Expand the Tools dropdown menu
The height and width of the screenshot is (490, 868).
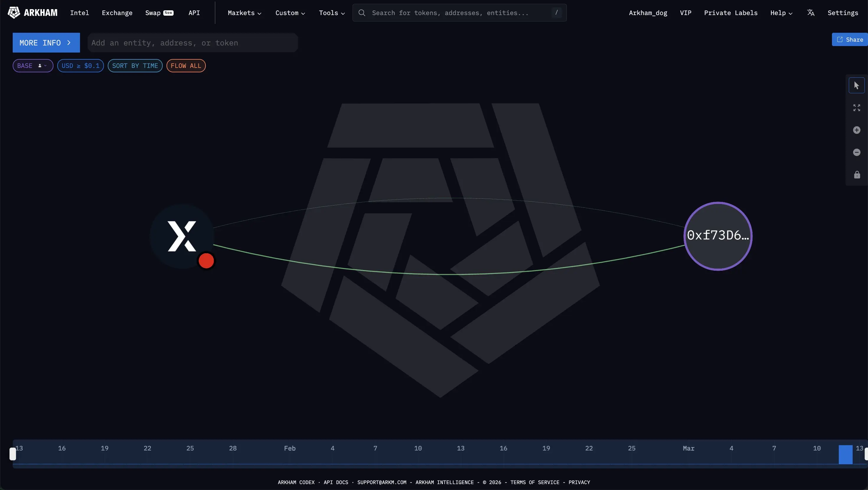coord(332,13)
